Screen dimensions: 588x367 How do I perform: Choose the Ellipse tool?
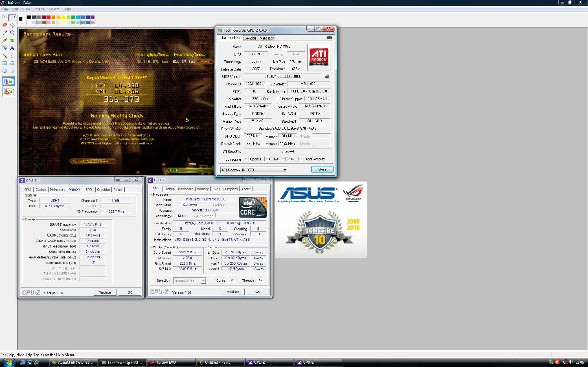(x=4, y=71)
